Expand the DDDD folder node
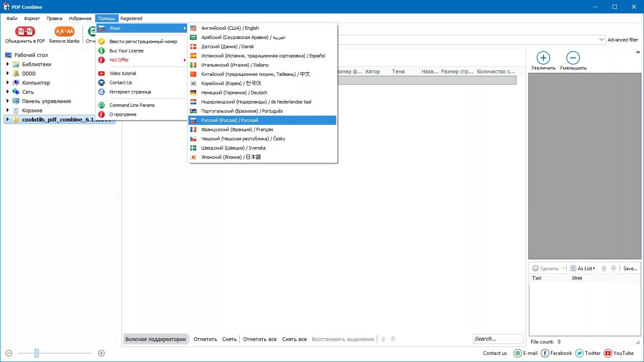 click(8, 73)
